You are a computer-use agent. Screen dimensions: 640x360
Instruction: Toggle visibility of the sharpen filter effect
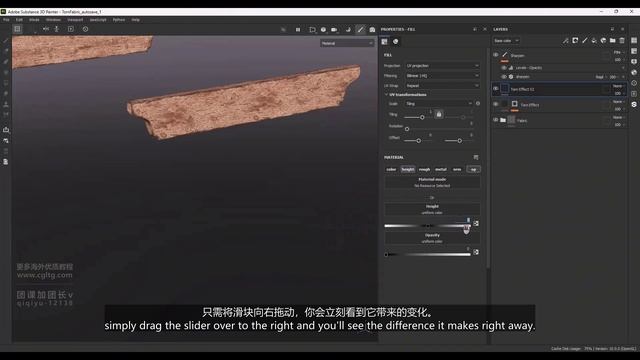coord(504,77)
